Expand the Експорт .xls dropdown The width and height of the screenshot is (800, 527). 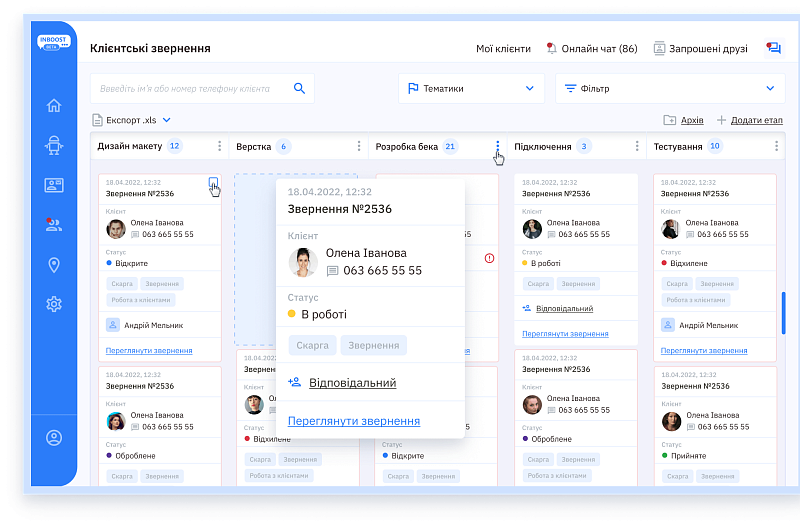[x=131, y=120]
